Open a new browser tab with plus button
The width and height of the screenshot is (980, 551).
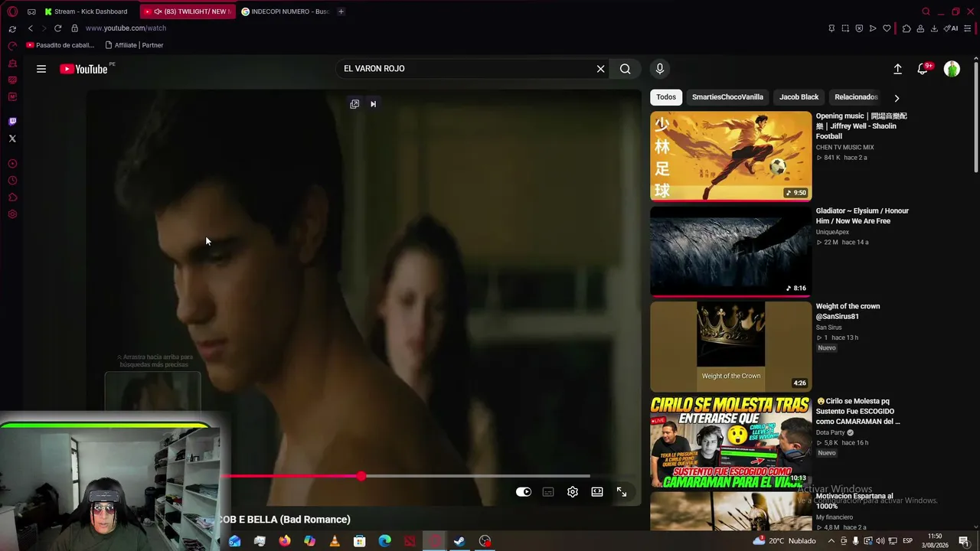[x=341, y=11]
